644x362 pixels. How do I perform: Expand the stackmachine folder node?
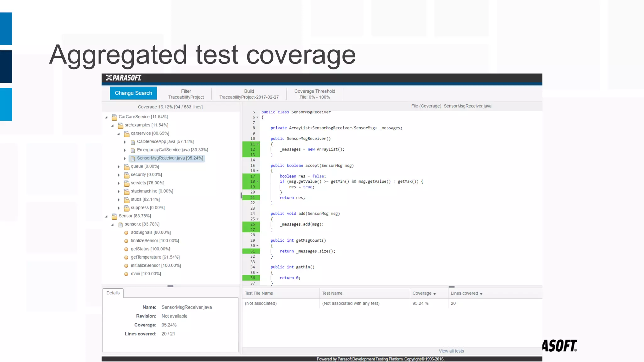(119, 191)
